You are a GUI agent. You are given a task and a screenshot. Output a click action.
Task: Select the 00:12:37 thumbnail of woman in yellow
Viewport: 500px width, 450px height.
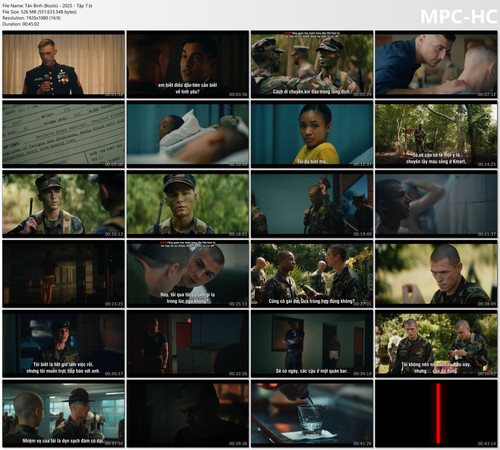(312, 134)
